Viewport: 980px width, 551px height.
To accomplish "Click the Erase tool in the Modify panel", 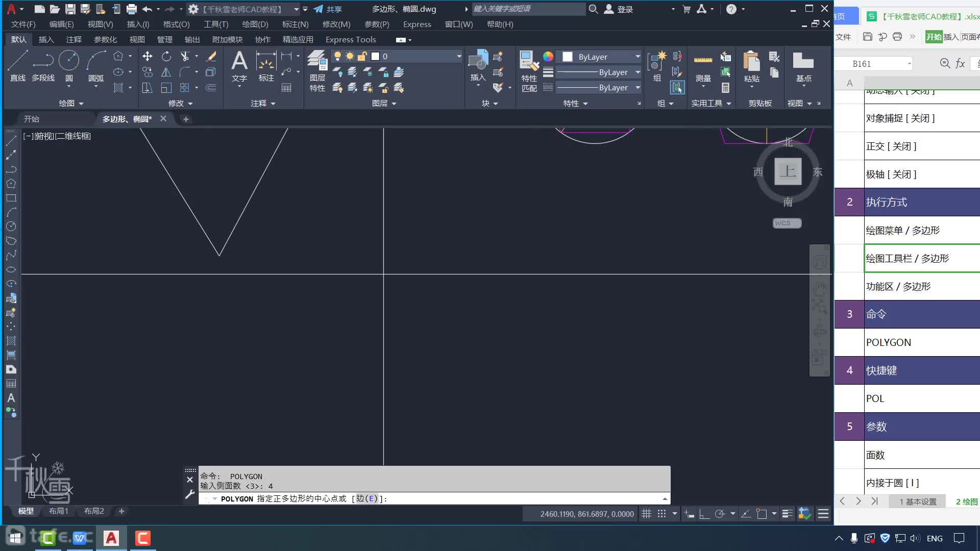I will (x=211, y=56).
